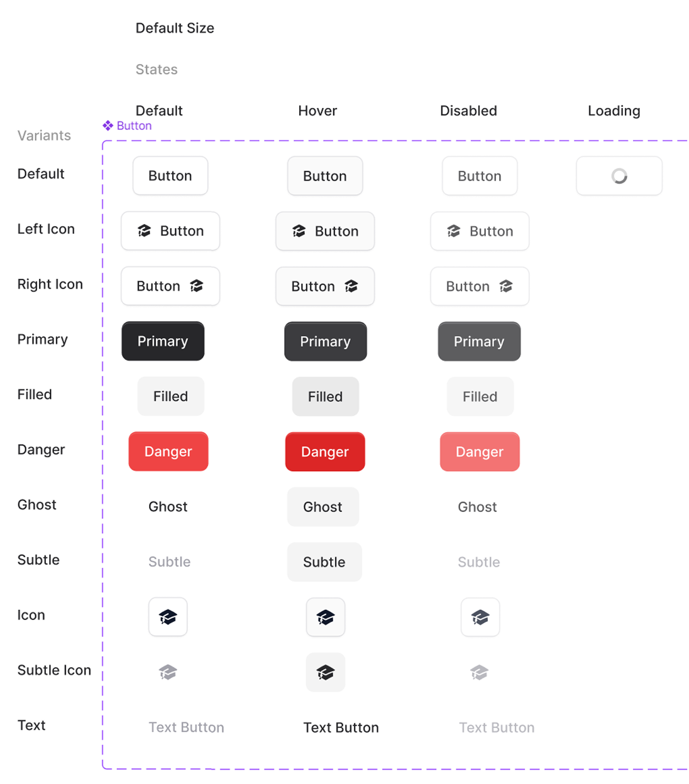The image size is (689, 784).
Task: Click the hover-state Ghost button
Action: point(323,507)
